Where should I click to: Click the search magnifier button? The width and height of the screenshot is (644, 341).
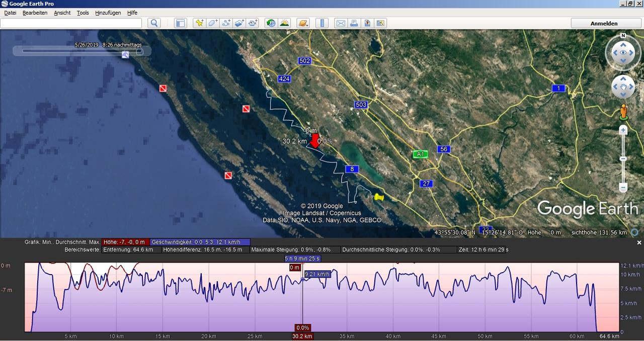click(154, 23)
